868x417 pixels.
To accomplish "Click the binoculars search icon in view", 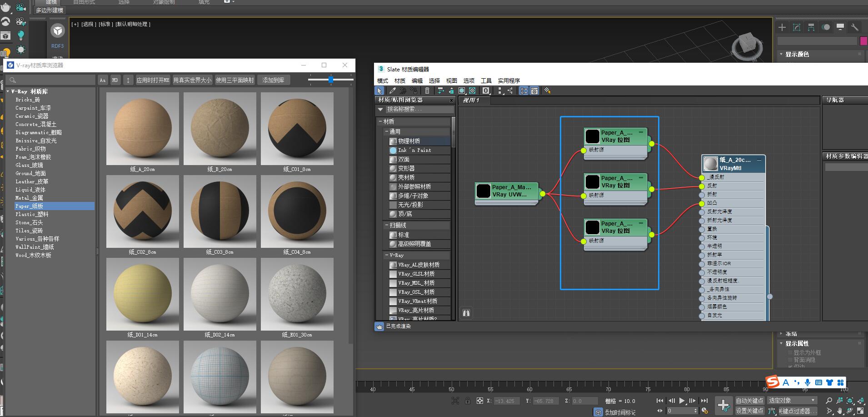I will (466, 313).
